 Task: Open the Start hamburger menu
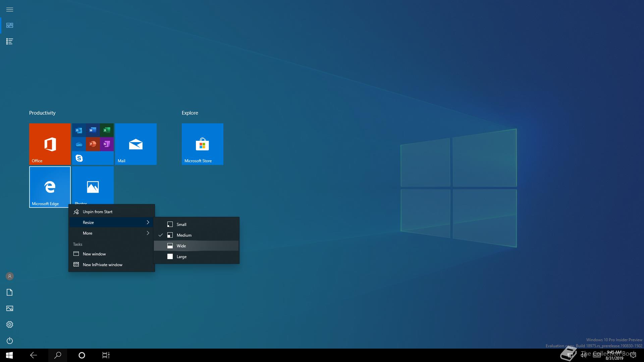click(10, 9)
